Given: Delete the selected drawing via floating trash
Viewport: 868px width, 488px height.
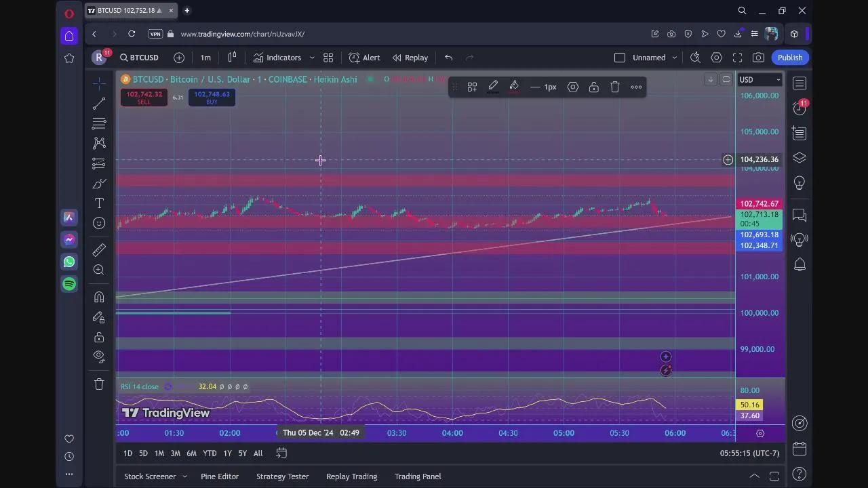Looking at the screenshot, I should coord(615,87).
